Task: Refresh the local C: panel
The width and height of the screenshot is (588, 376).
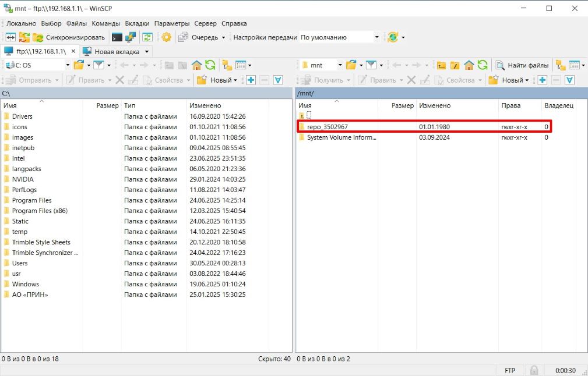Action: 210,65
